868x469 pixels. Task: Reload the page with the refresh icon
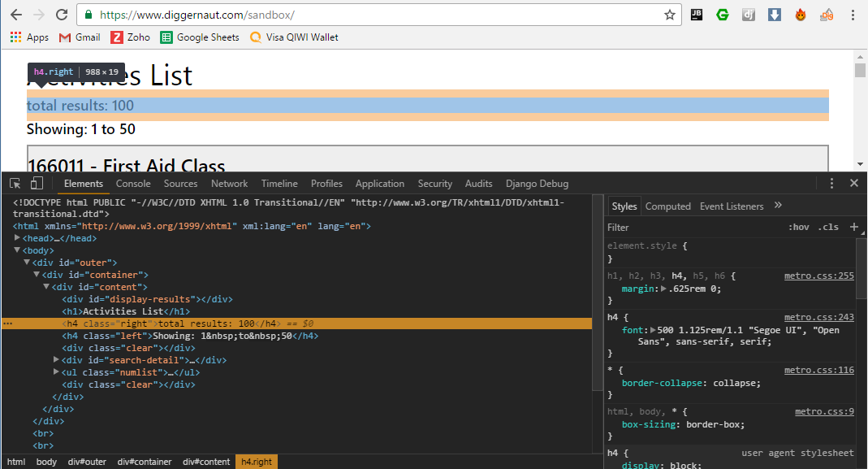62,15
